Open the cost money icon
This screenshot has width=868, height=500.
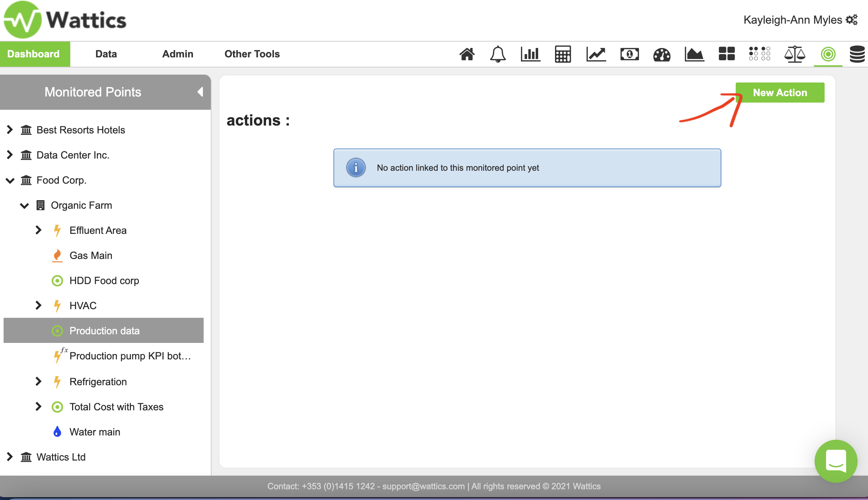[629, 54]
